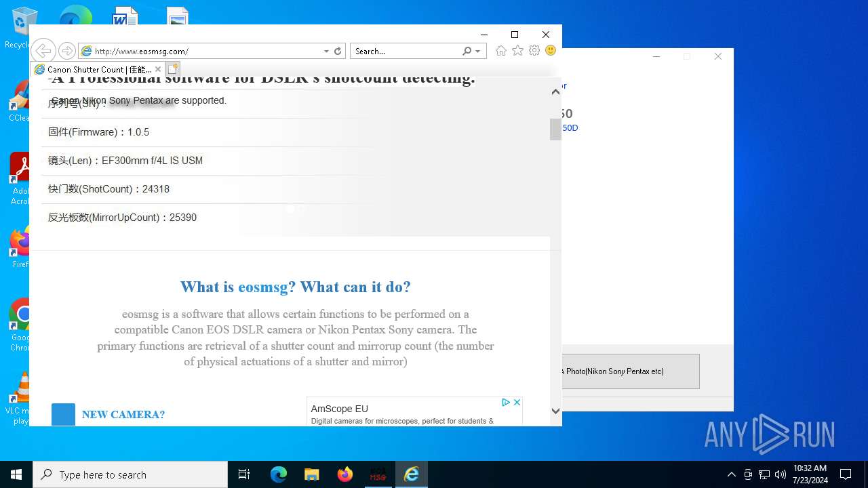
Task: Close the AmScope ad with X icon
Action: 517,403
